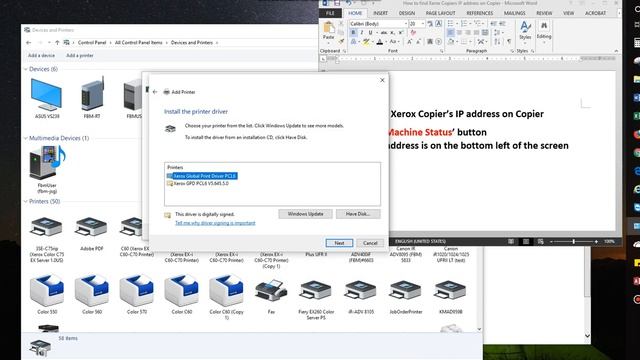
Task: Switch to the DESIGN tab in Word
Action: pos(407,13)
